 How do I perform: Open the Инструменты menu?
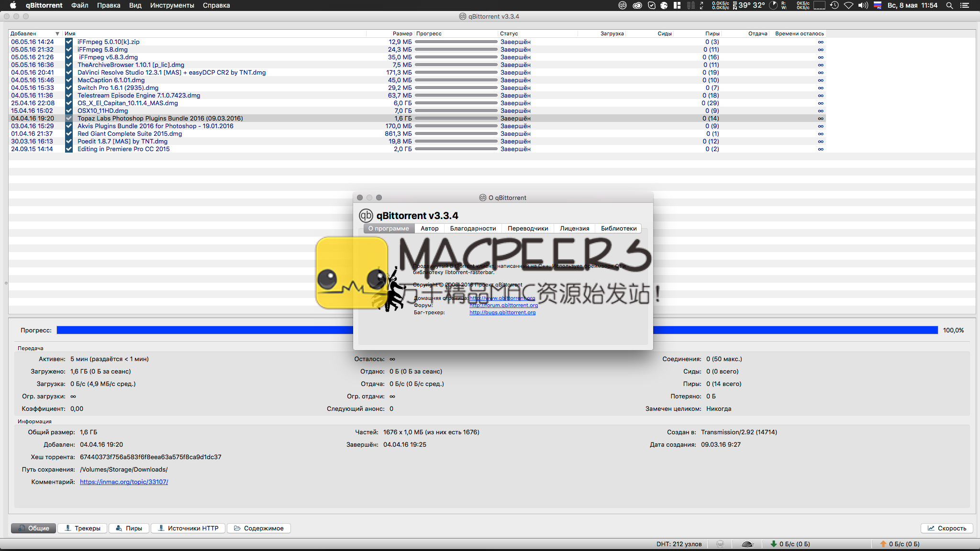[172, 5]
